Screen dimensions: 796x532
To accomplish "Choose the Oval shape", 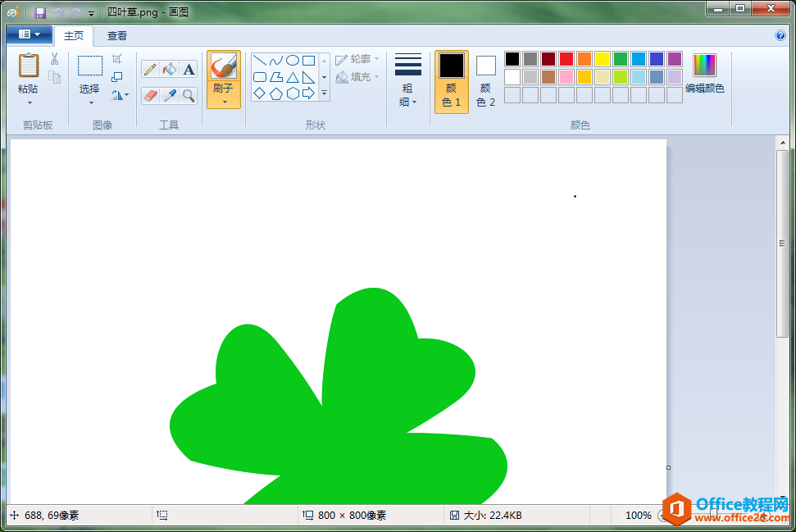I will pos(293,61).
